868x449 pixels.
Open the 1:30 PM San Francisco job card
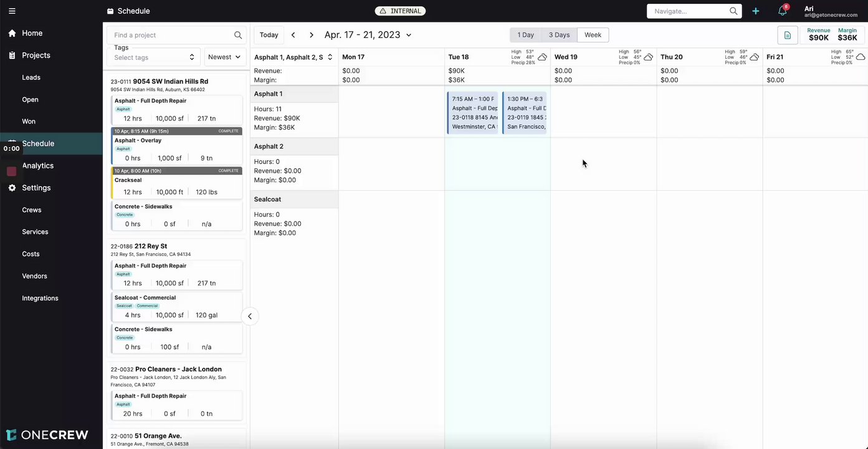[x=525, y=112]
